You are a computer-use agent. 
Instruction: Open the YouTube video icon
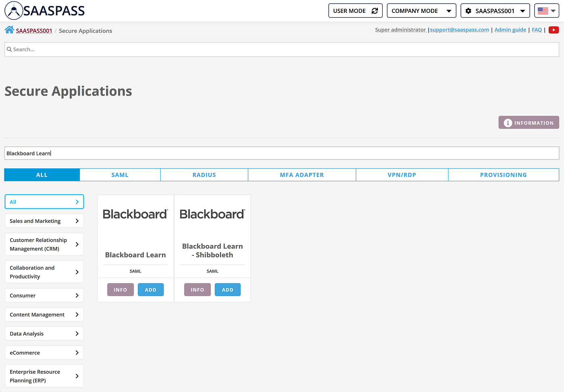(x=554, y=30)
